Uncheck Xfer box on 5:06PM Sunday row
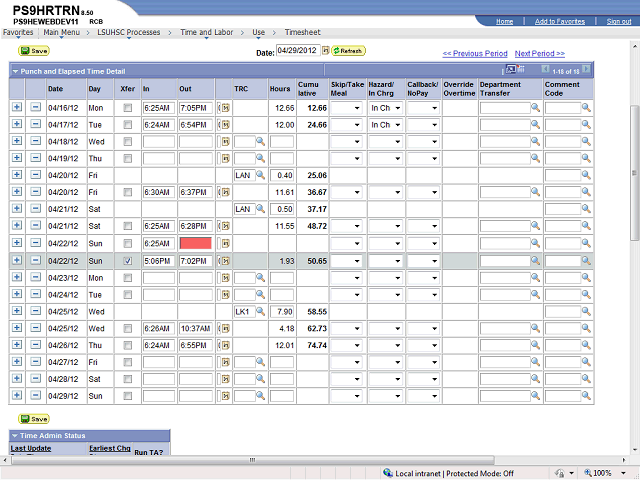The image size is (640, 480). tap(128, 261)
